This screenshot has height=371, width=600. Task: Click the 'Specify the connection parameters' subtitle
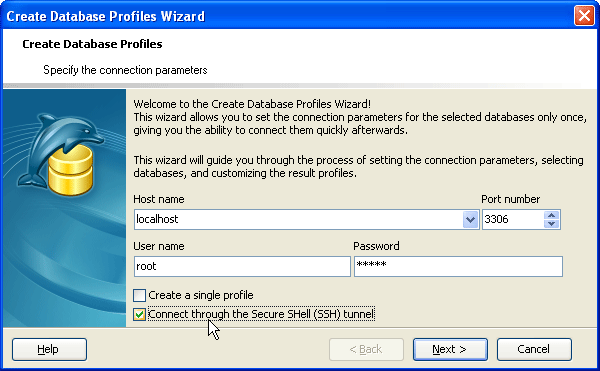tap(125, 70)
